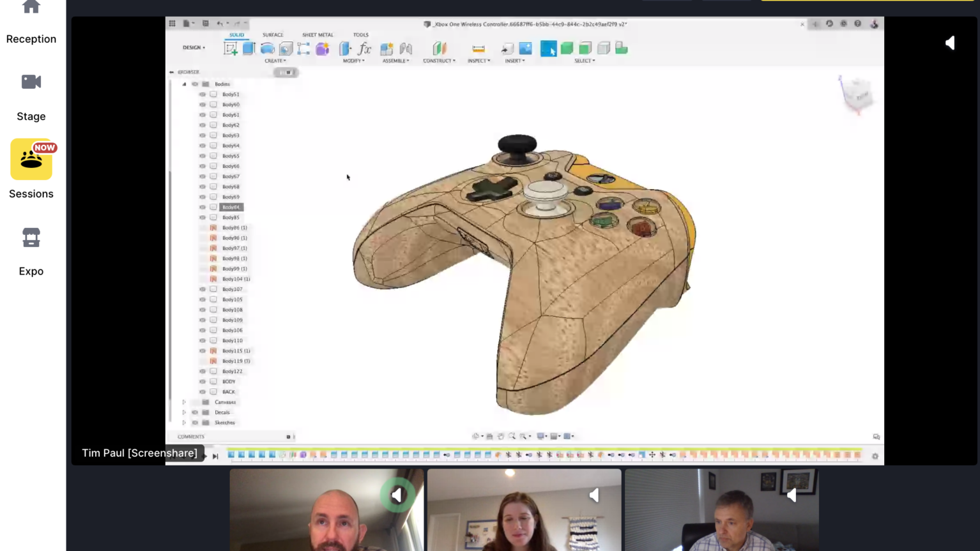This screenshot has width=980, height=551.
Task: Select the Extrude tool
Action: tap(249, 49)
